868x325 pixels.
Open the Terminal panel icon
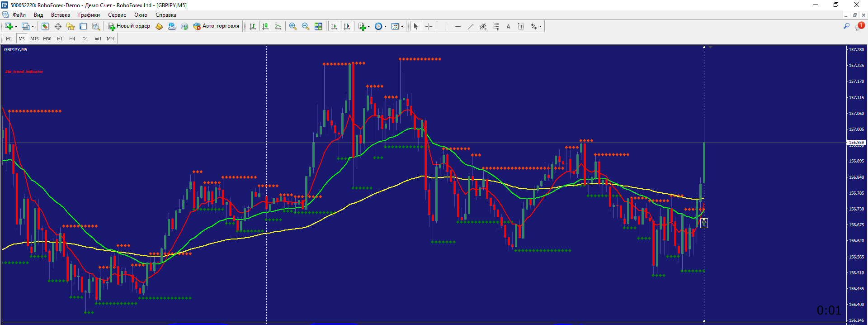coord(83,26)
